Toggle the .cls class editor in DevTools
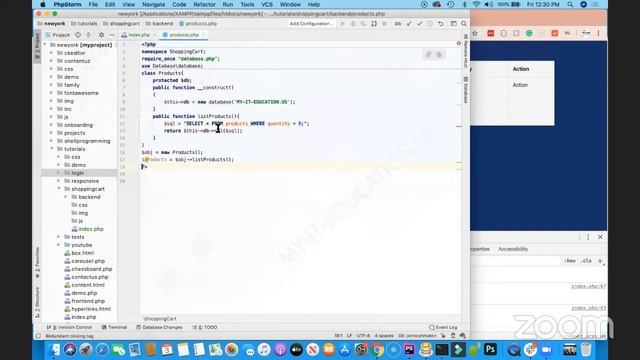Image resolution: width=640 pixels, height=360 pixels. pos(587,261)
